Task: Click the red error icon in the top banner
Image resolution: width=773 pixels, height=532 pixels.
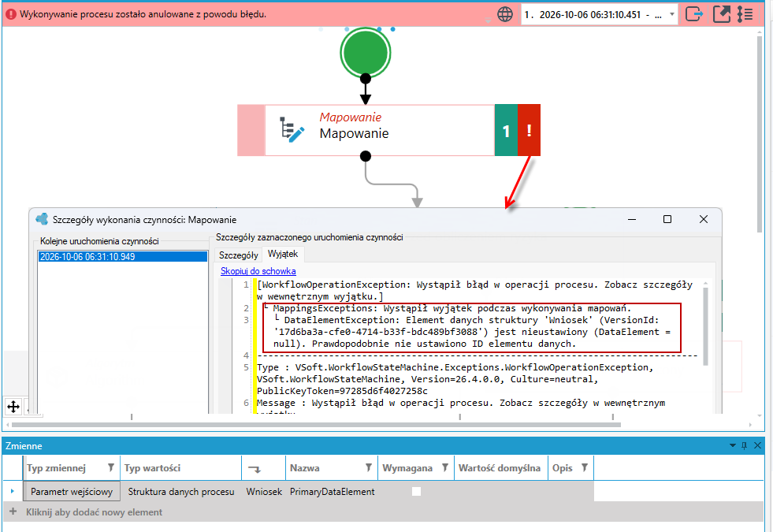Action: click(x=11, y=14)
